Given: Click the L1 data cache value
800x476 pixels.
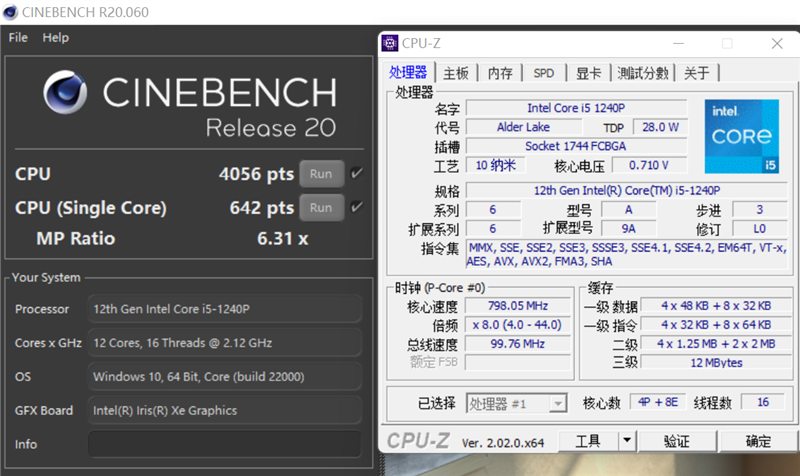Looking at the screenshot, I should pos(716,306).
